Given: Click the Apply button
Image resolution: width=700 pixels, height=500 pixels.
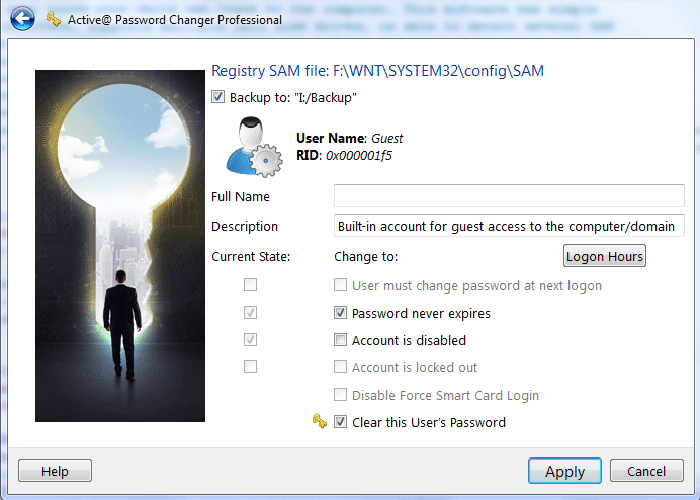Looking at the screenshot, I should coord(565,471).
